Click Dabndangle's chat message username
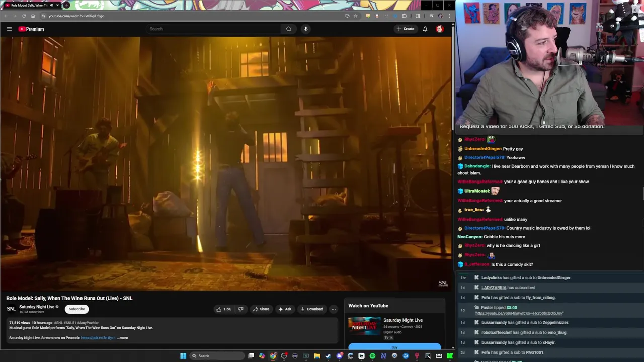The height and width of the screenshot is (362, 644). 477,166
